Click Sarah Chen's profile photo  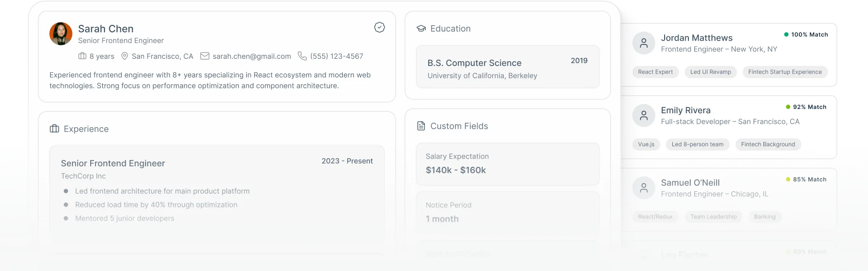pos(61,34)
